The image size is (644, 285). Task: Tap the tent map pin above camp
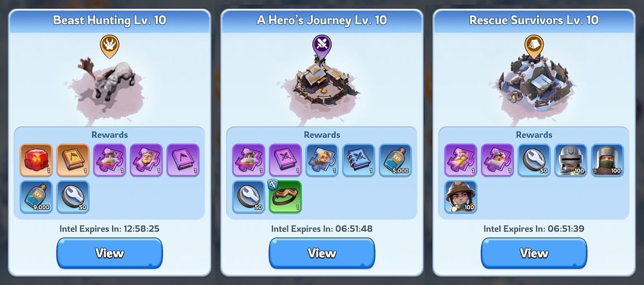(x=534, y=46)
